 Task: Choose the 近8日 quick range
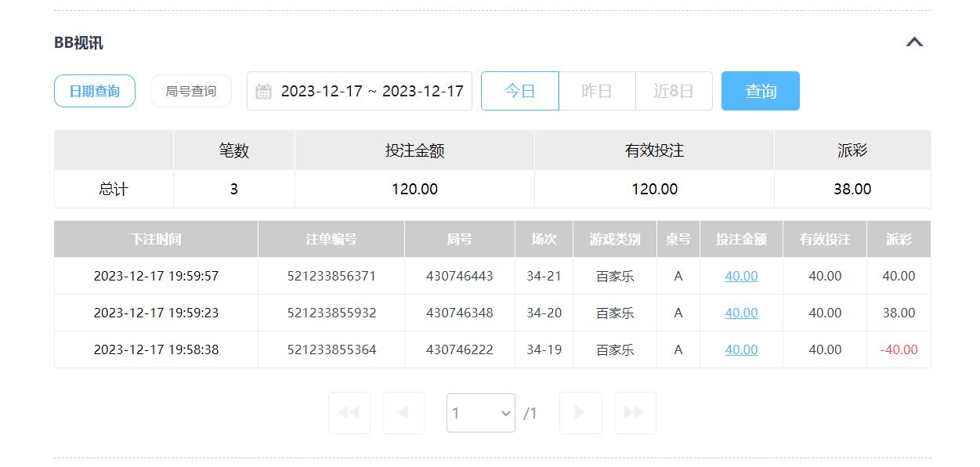[x=674, y=91]
